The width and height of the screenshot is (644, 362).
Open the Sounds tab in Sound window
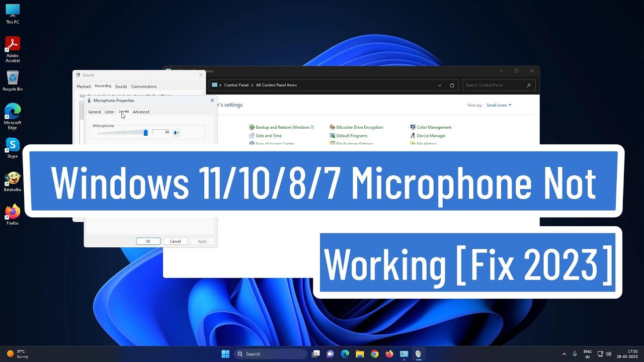point(121,86)
